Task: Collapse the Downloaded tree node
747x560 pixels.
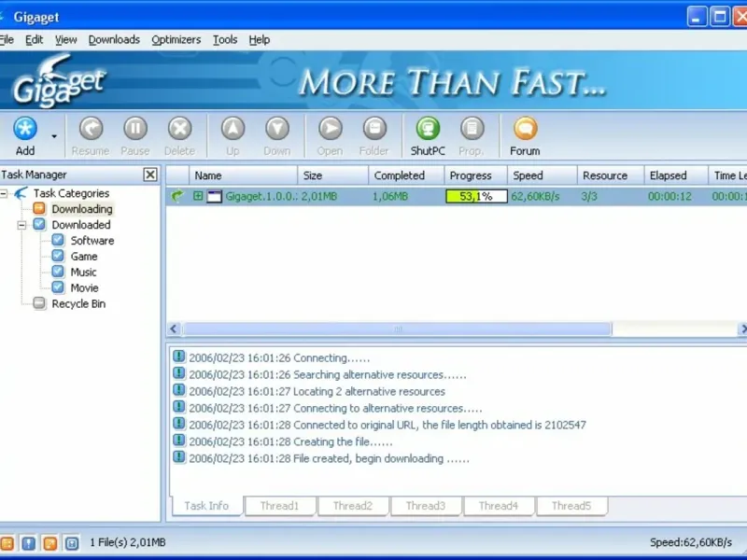Action: tap(22, 225)
